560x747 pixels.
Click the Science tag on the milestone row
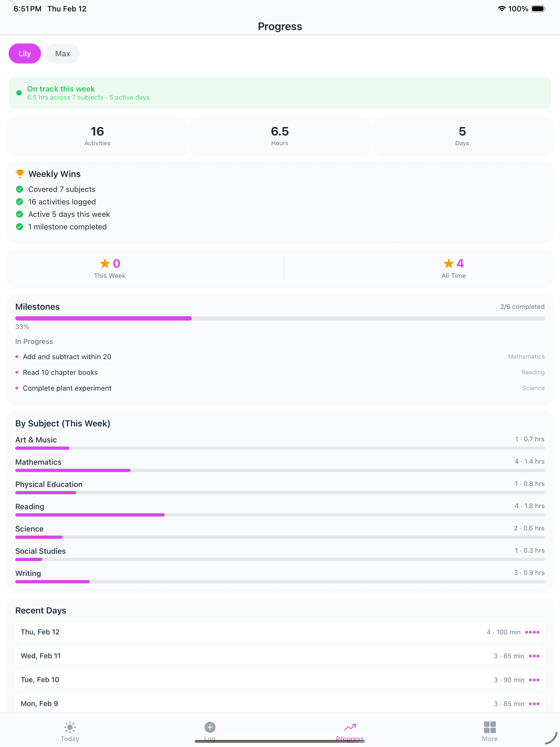pos(533,388)
